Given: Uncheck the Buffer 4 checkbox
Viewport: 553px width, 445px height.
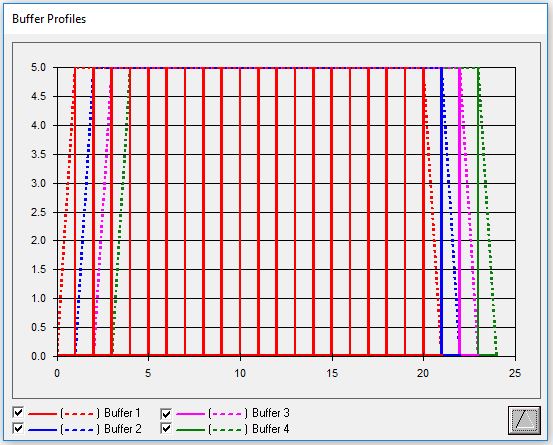Looking at the screenshot, I should click(166, 428).
